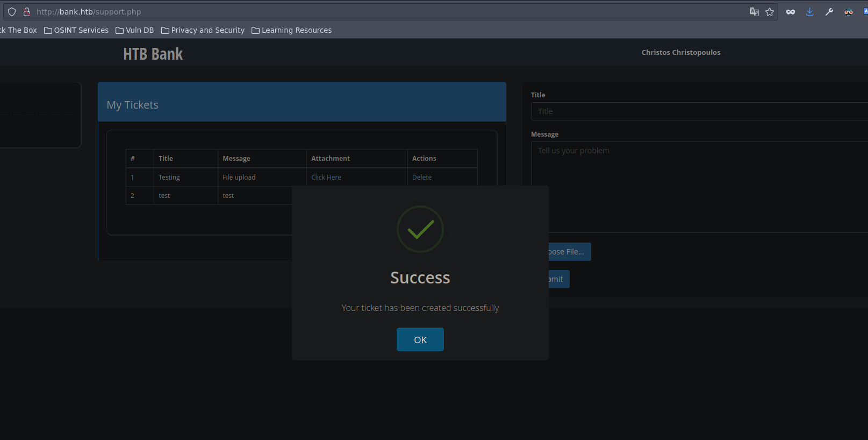This screenshot has width=868, height=440.
Task: Bookmark this page with the star icon
Action: (x=770, y=12)
